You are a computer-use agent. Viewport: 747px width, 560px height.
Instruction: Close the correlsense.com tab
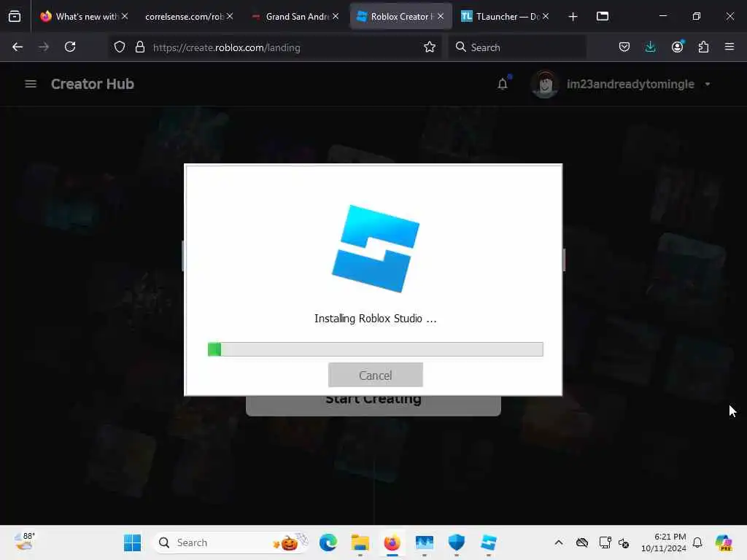pyautogui.click(x=230, y=16)
